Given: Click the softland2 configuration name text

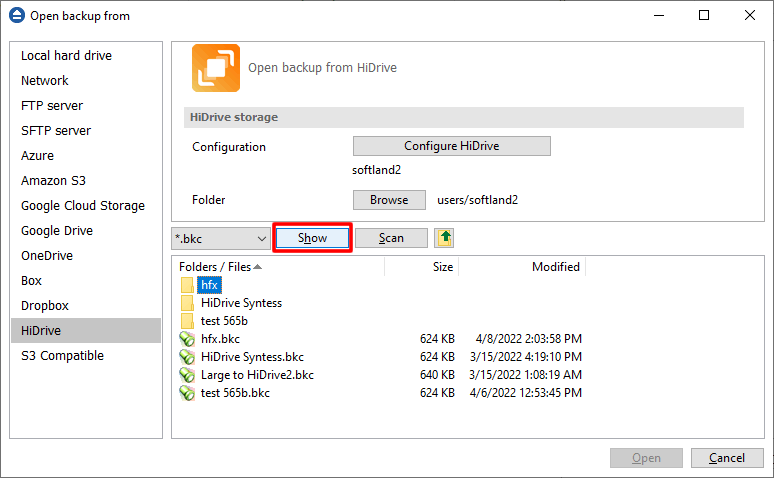Looking at the screenshot, I should (376, 170).
